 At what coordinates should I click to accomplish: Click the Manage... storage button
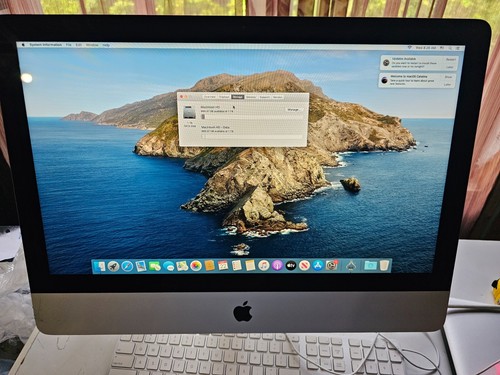pyautogui.click(x=294, y=109)
